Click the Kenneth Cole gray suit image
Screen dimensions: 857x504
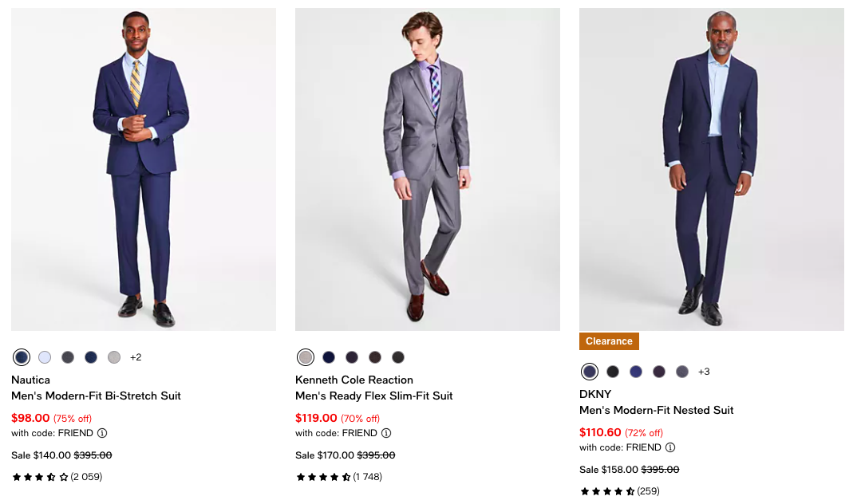coord(428,169)
